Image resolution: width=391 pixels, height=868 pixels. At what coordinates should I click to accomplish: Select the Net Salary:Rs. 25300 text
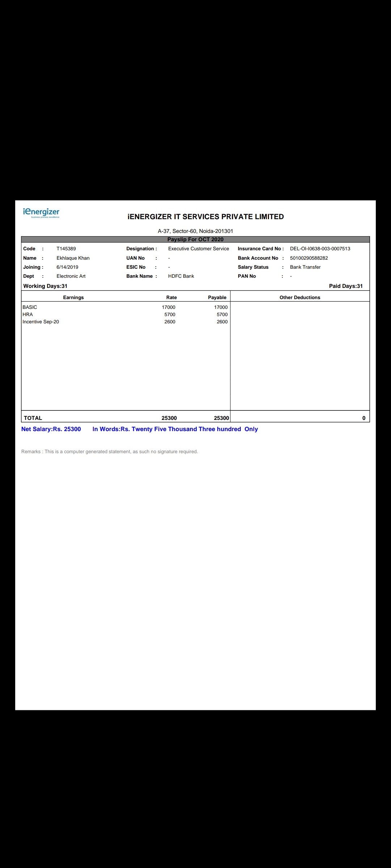click(51, 429)
